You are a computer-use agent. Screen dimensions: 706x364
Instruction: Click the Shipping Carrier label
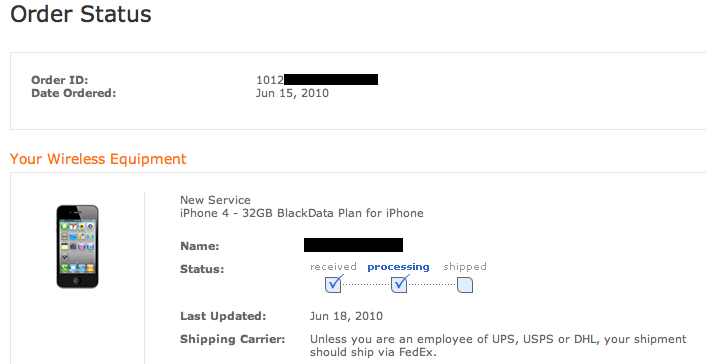(x=233, y=339)
